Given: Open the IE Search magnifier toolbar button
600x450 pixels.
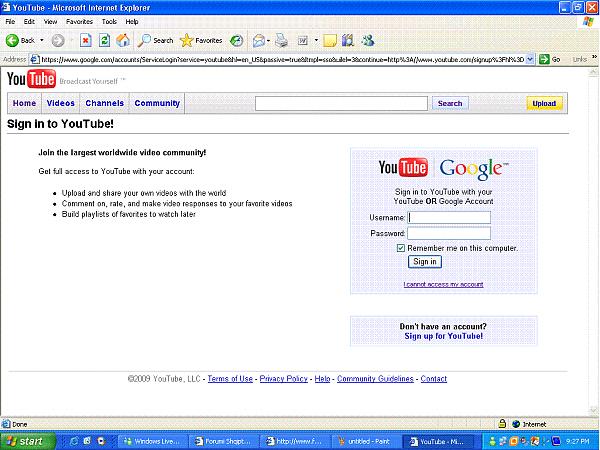Looking at the screenshot, I should [x=155, y=40].
